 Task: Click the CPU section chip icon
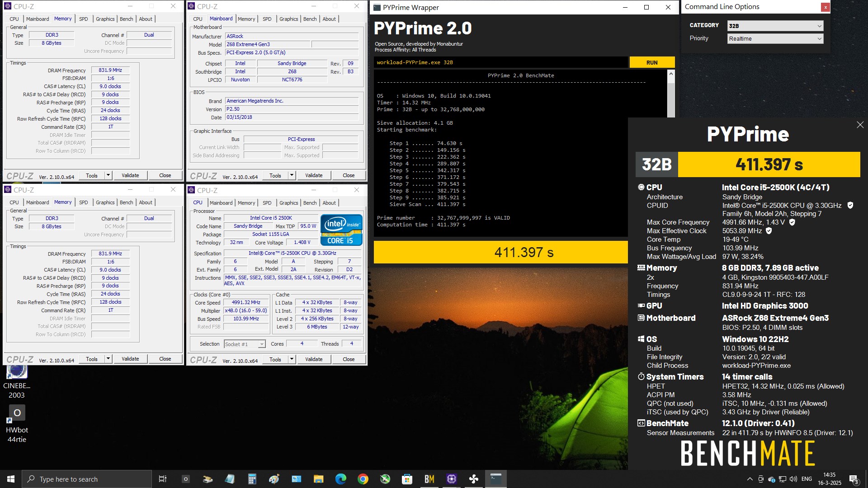tap(641, 187)
